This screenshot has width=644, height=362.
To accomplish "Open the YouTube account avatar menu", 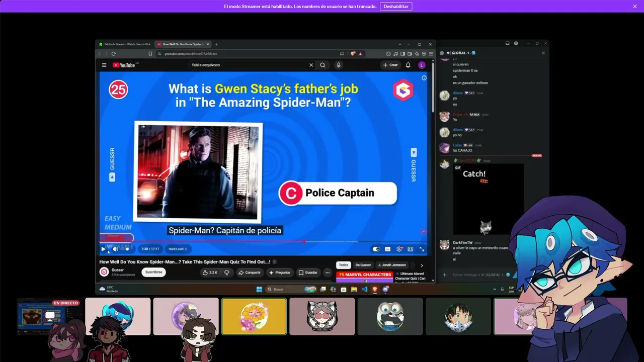I will point(422,65).
